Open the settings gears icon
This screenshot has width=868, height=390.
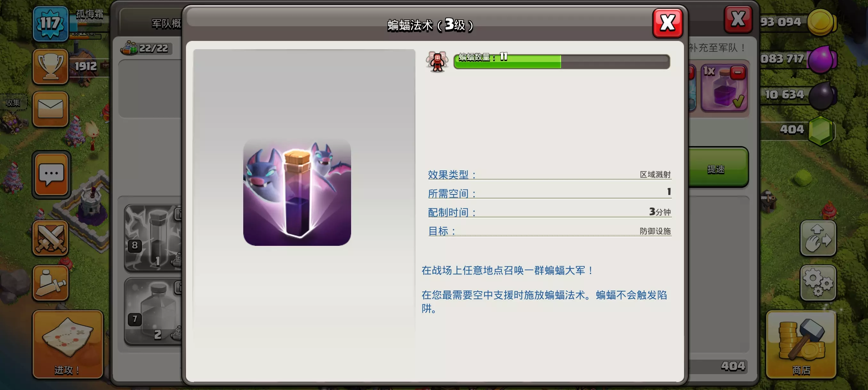click(818, 282)
